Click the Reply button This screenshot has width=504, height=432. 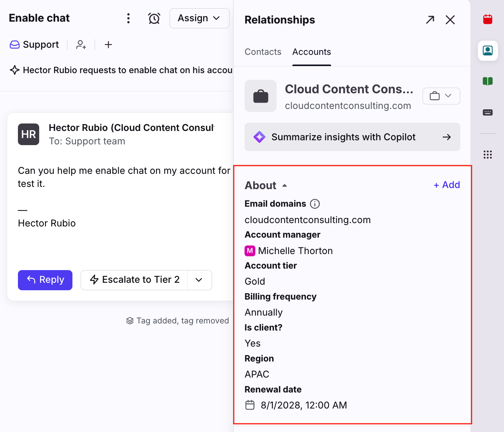coord(45,280)
